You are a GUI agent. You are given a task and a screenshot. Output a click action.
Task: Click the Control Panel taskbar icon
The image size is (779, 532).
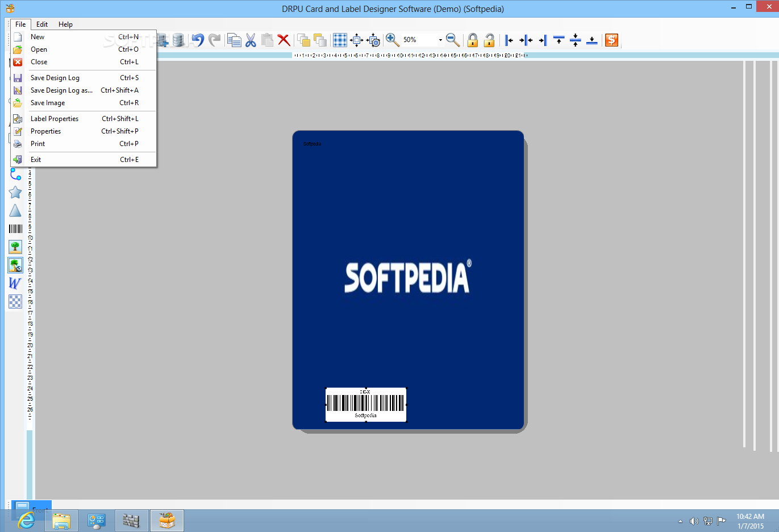(97, 521)
